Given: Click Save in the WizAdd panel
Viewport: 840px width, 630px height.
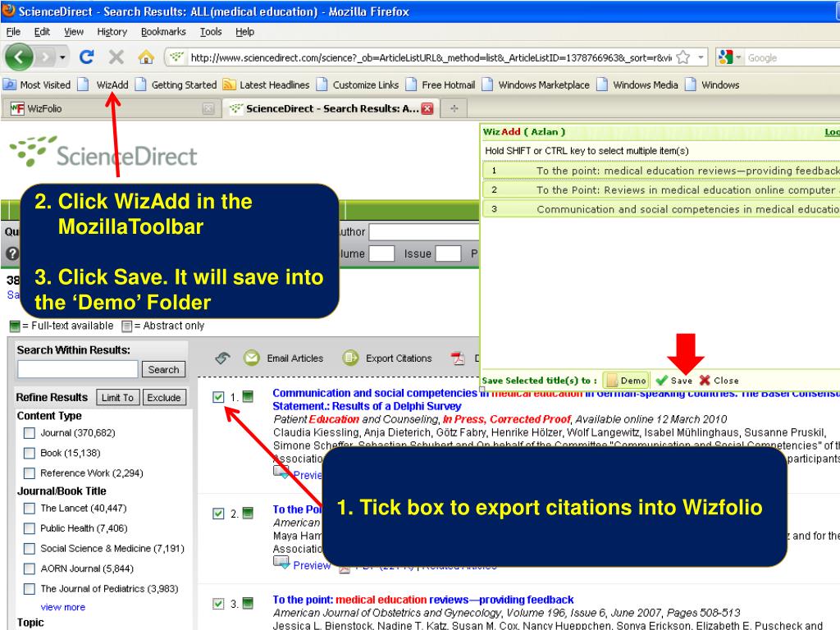Looking at the screenshot, I should (x=674, y=381).
